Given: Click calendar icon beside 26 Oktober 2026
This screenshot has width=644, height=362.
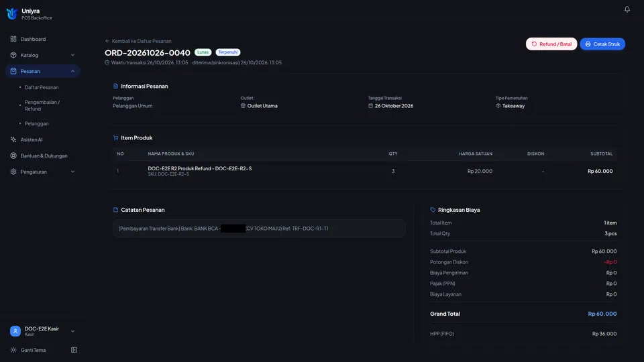Looking at the screenshot, I should tap(370, 105).
